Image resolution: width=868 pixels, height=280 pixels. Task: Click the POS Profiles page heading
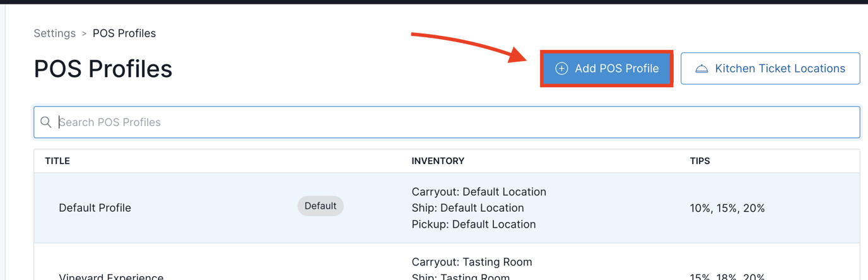103,69
